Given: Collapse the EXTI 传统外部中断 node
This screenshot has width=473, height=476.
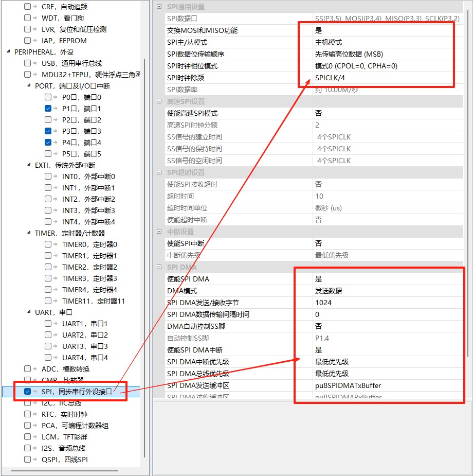Looking at the screenshot, I should click(x=29, y=165).
